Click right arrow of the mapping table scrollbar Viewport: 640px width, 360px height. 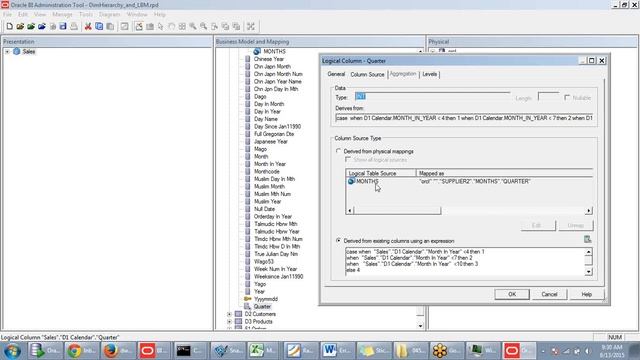[588, 211]
